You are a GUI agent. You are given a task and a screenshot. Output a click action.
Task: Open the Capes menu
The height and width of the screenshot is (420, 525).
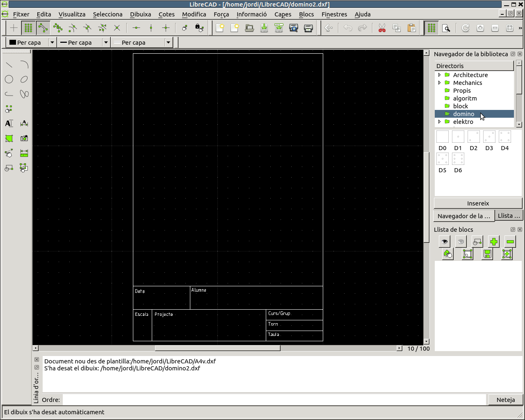283,14
